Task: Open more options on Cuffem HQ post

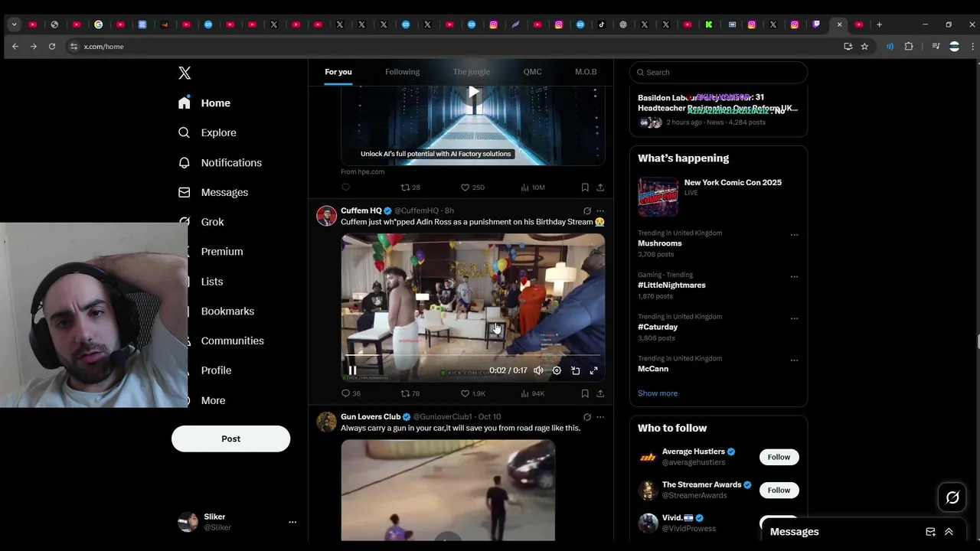Action: point(600,210)
